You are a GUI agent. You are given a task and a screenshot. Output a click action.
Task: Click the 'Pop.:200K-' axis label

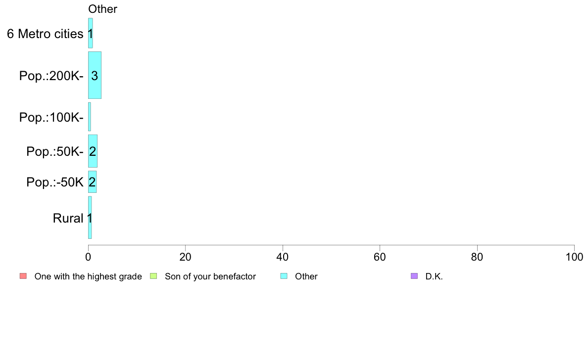pyautogui.click(x=51, y=76)
